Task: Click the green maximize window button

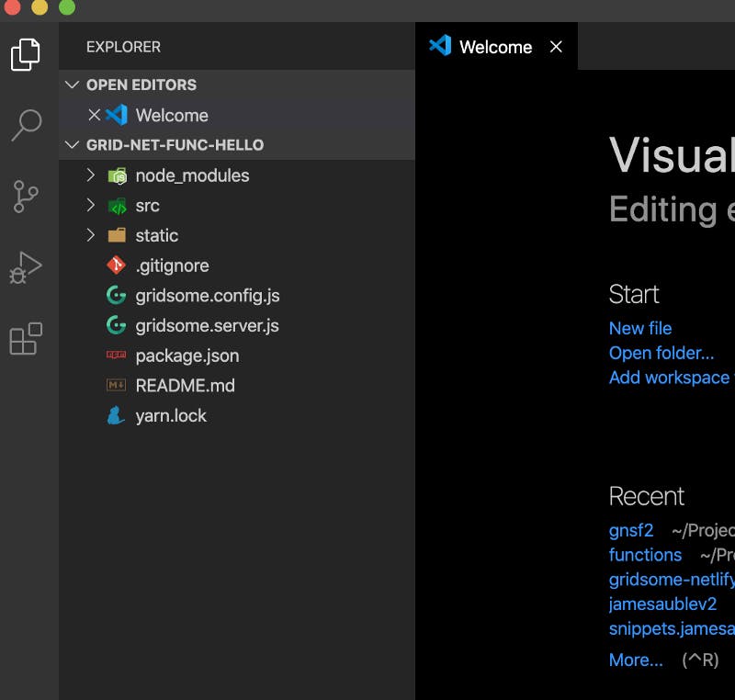Action: point(67,7)
